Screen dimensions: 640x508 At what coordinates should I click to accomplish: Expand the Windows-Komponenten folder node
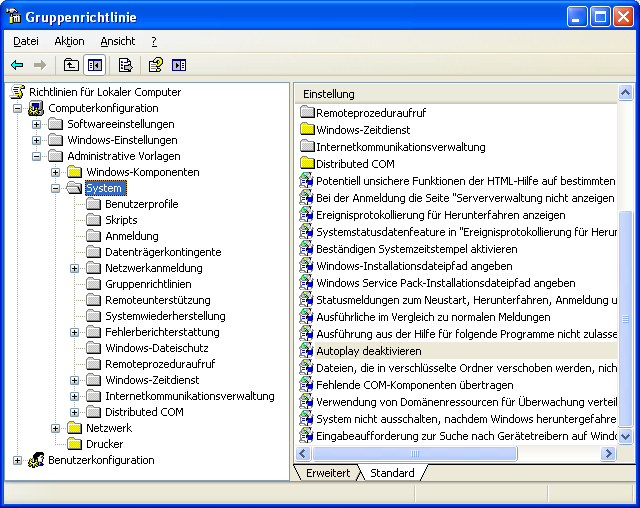pyautogui.click(x=56, y=172)
